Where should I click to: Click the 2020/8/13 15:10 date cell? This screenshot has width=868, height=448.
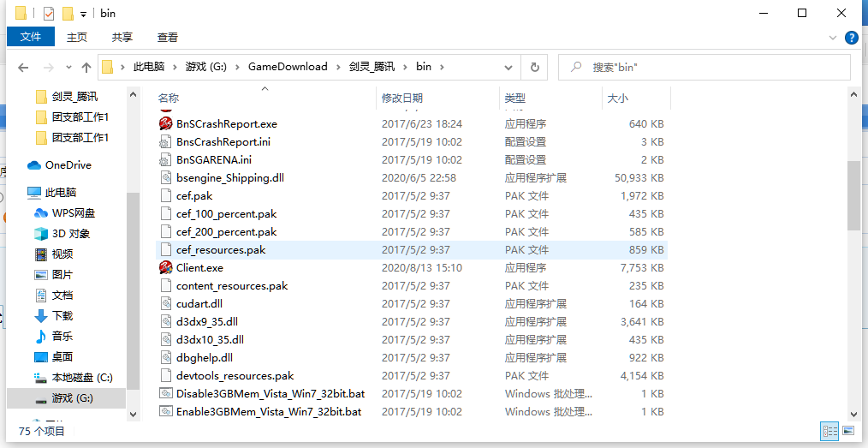point(421,267)
